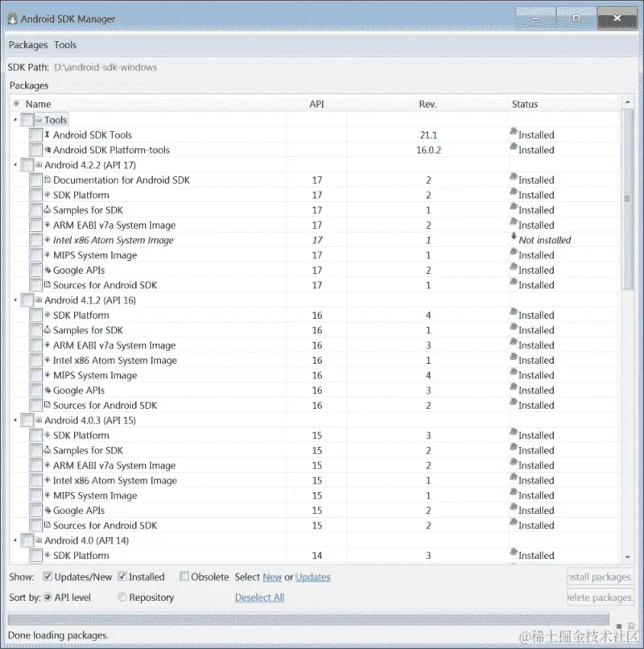The height and width of the screenshot is (649, 644).
Task: Toggle the Installed show filter
Action: (x=122, y=577)
